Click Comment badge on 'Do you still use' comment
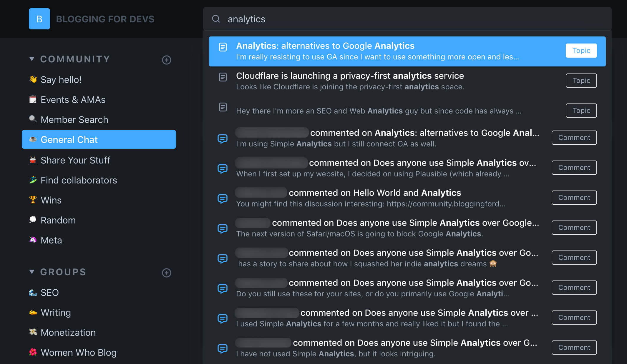Viewport: 627px width, 364px height. point(574,288)
